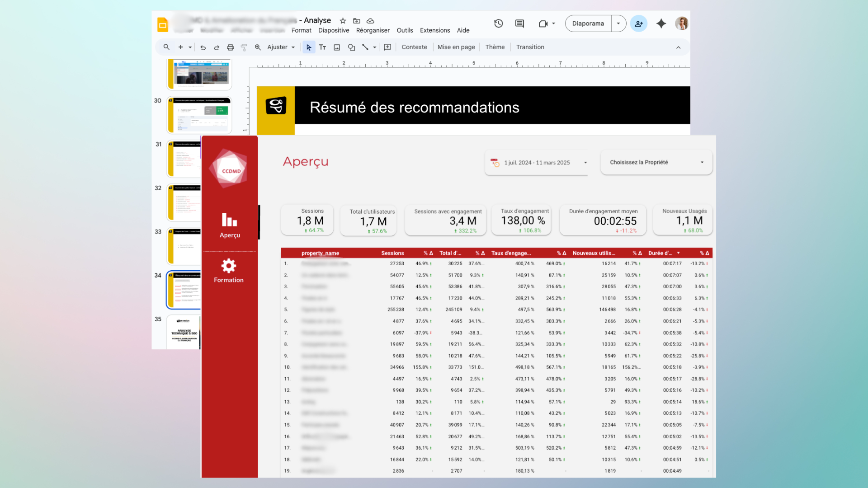Open the Extensions menu
The image size is (868, 488).
tap(434, 30)
